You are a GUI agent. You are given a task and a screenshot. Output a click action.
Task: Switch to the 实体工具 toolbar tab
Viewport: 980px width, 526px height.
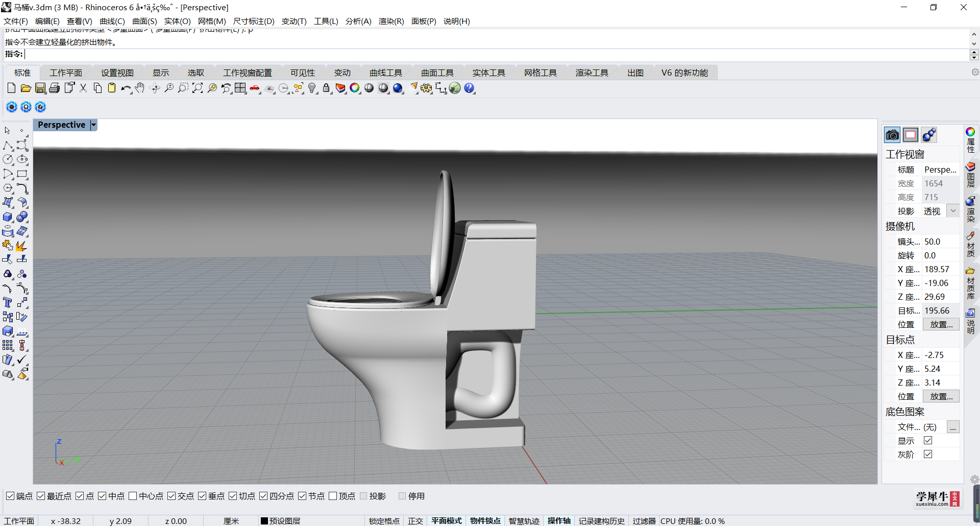click(x=488, y=73)
